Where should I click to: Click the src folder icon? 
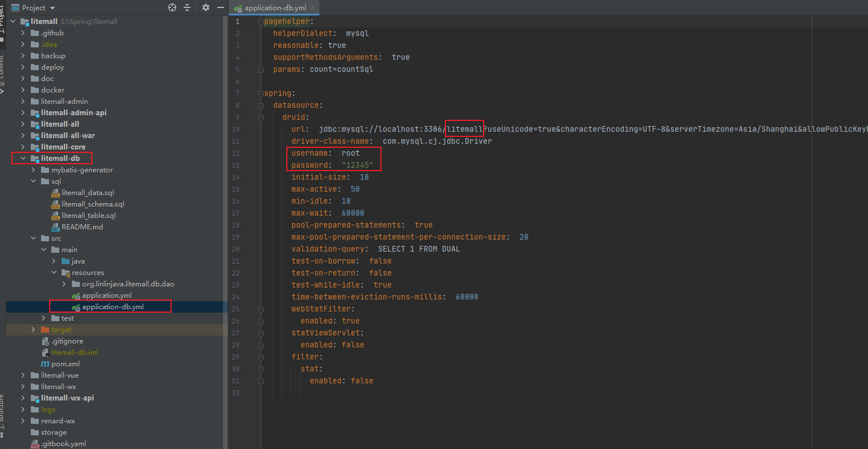pyautogui.click(x=45, y=238)
